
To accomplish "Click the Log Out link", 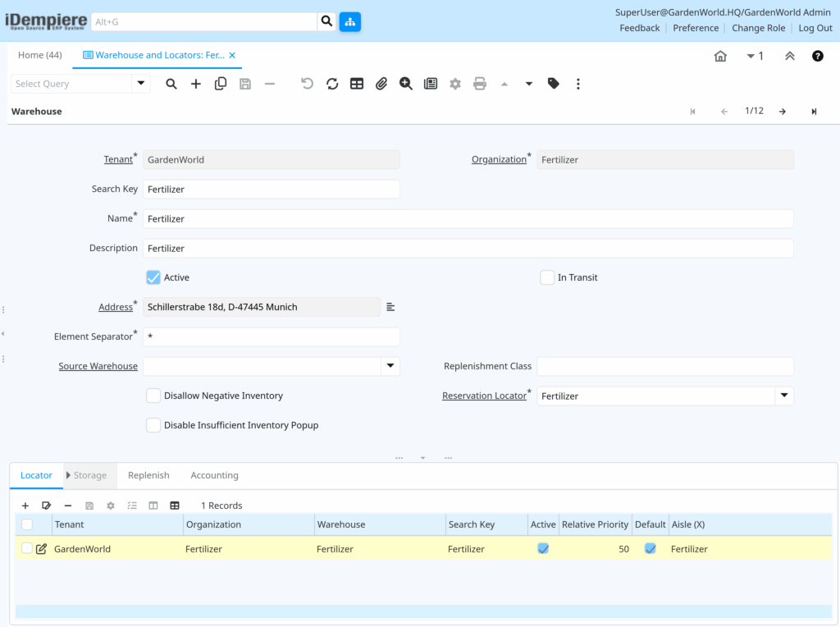I will coord(815,28).
